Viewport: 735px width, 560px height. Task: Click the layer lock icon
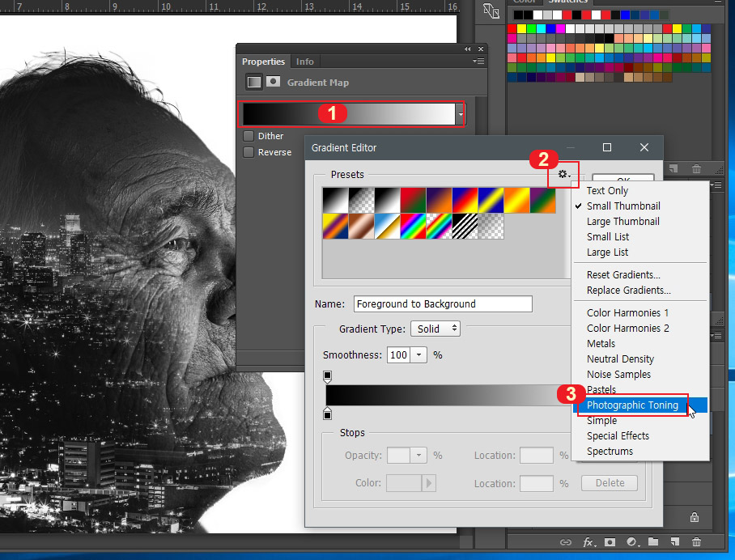(x=695, y=517)
